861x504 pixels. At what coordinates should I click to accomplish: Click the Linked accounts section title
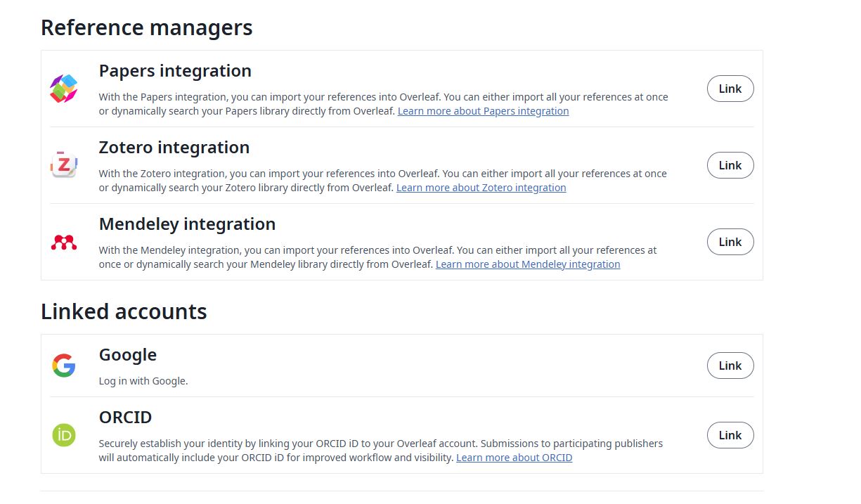[x=124, y=311]
